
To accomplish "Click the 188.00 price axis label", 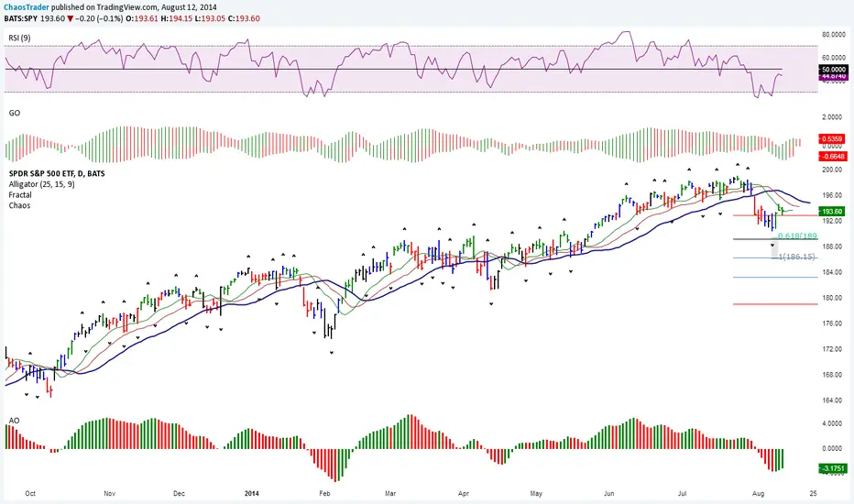I will click(x=832, y=247).
